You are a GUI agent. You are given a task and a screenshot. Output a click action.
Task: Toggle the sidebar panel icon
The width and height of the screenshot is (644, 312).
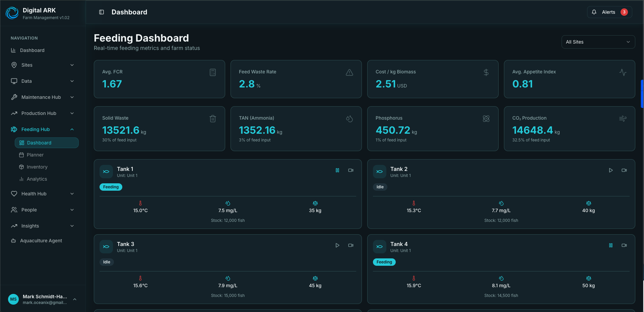pyautogui.click(x=102, y=12)
